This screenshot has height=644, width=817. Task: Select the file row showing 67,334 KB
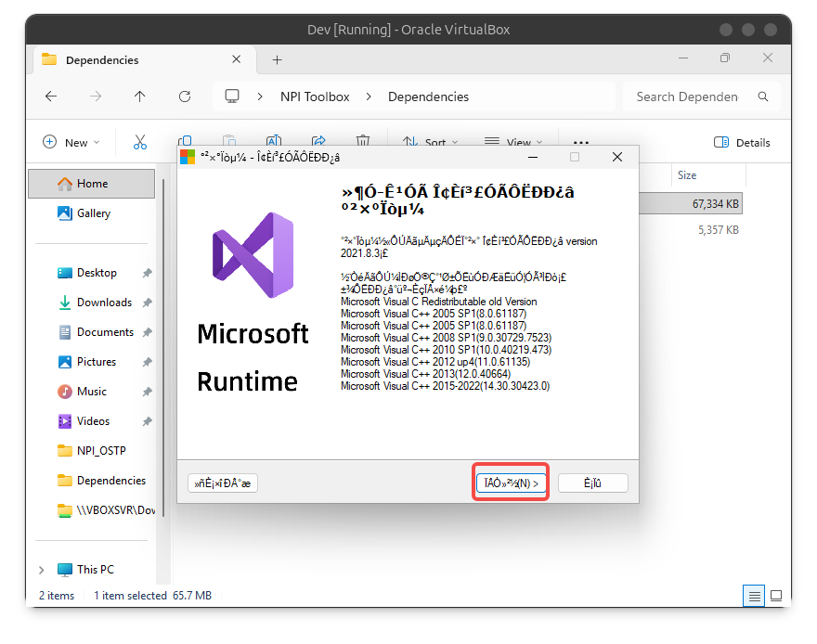(x=691, y=203)
